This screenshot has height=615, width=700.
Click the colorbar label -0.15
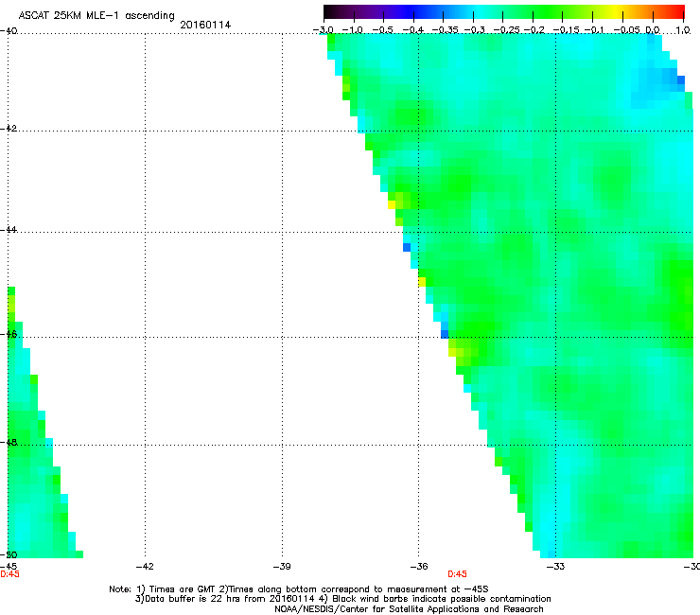[566, 30]
